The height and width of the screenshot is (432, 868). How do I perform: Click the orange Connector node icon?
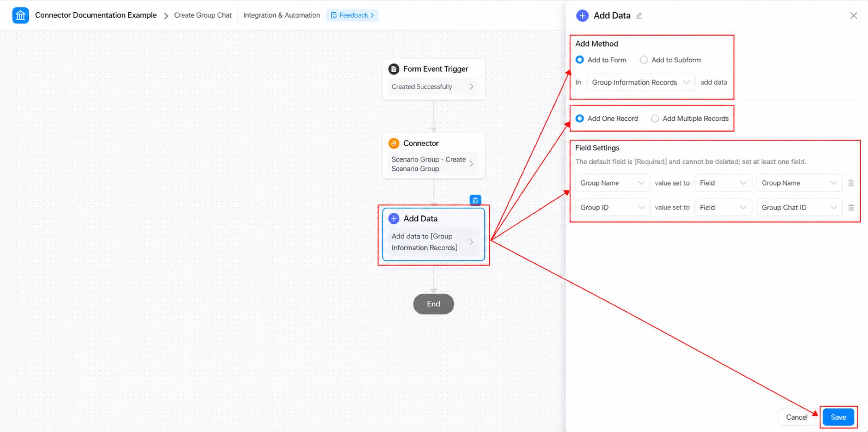[394, 143]
